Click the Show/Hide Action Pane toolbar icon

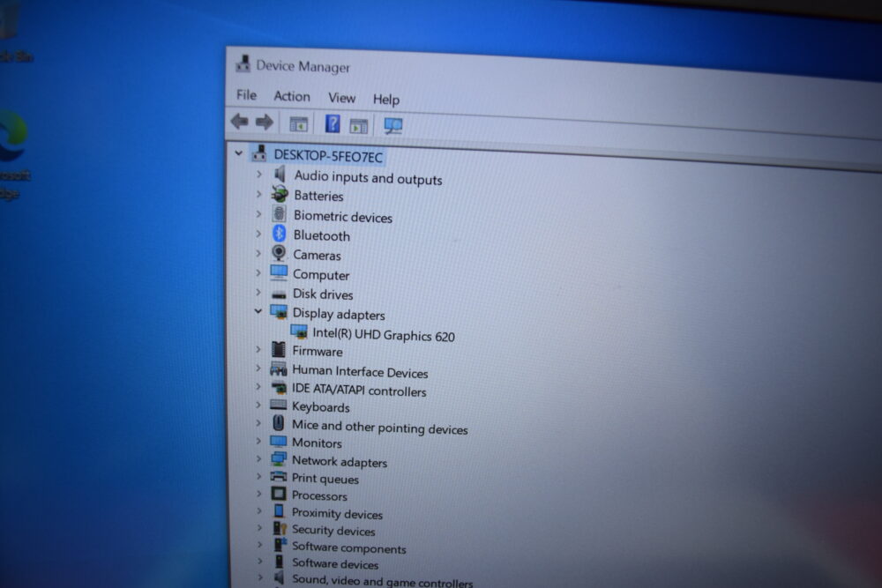359,125
